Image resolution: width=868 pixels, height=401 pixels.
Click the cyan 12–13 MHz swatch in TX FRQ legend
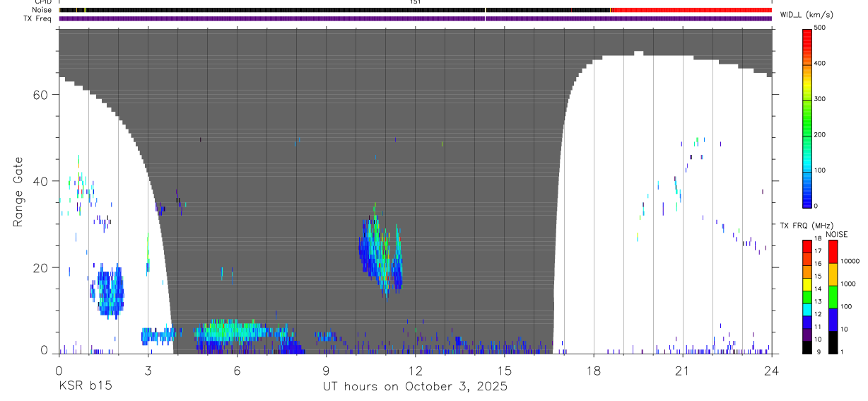coord(807,308)
